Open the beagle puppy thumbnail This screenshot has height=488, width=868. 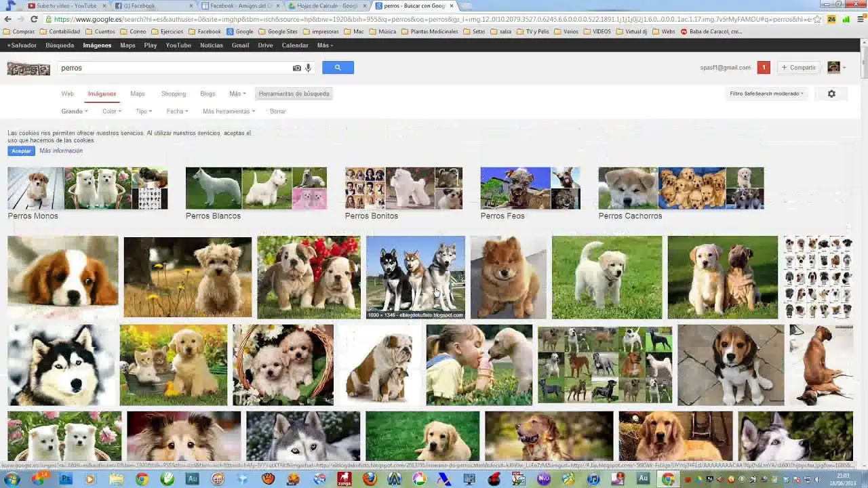[731, 365]
